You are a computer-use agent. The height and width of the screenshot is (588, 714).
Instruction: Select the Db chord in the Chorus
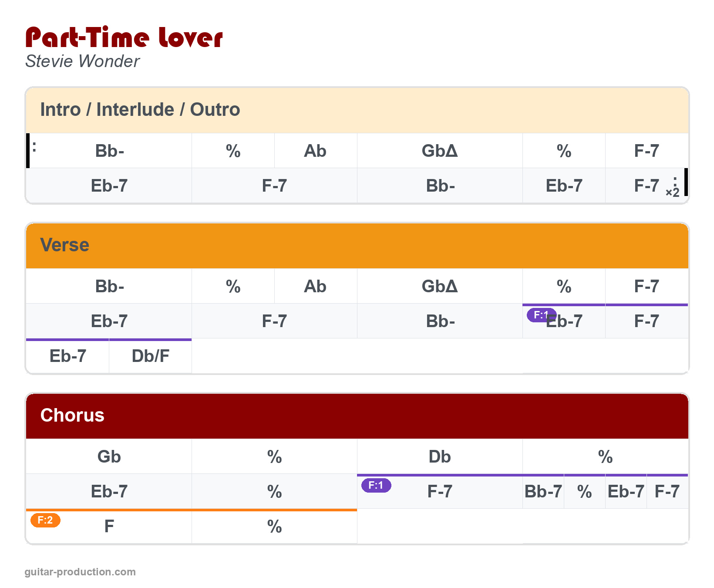[x=440, y=457]
